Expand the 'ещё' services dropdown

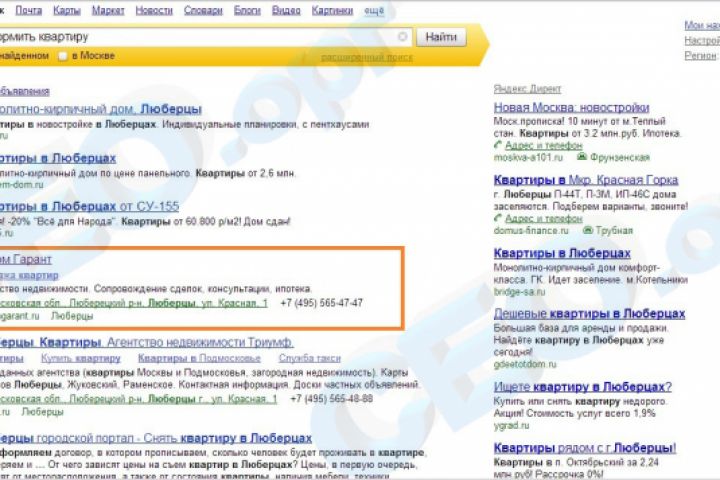tap(374, 10)
